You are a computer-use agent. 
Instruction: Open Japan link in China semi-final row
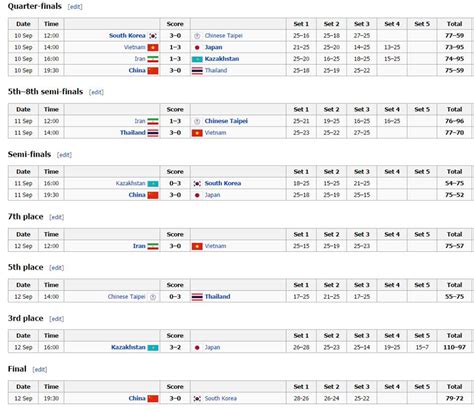[x=212, y=195]
